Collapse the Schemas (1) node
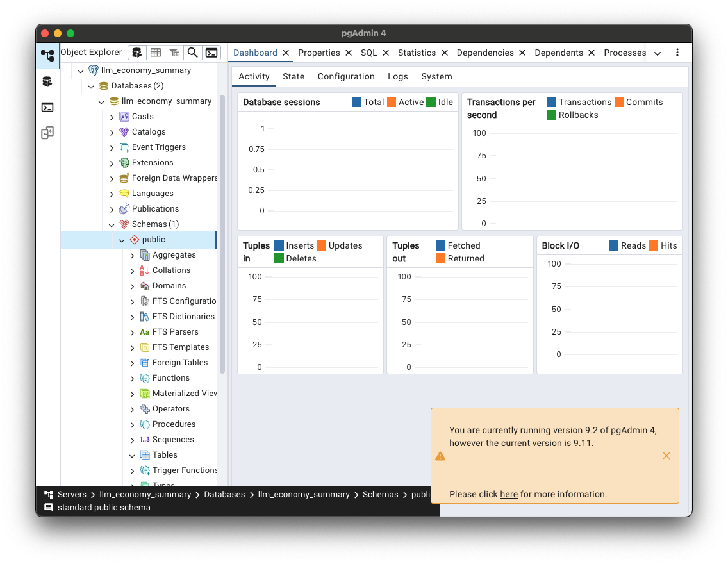This screenshot has height=564, width=728. click(x=112, y=225)
